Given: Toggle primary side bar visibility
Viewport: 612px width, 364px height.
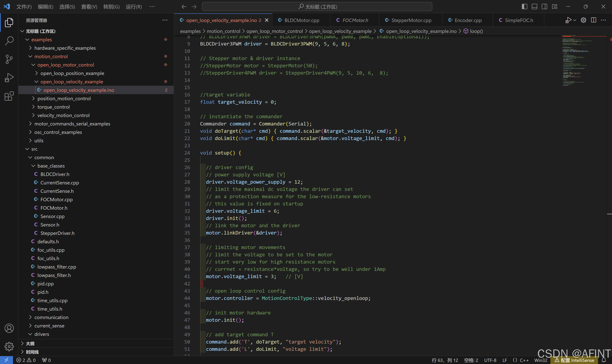Looking at the screenshot, I should coord(524,7).
